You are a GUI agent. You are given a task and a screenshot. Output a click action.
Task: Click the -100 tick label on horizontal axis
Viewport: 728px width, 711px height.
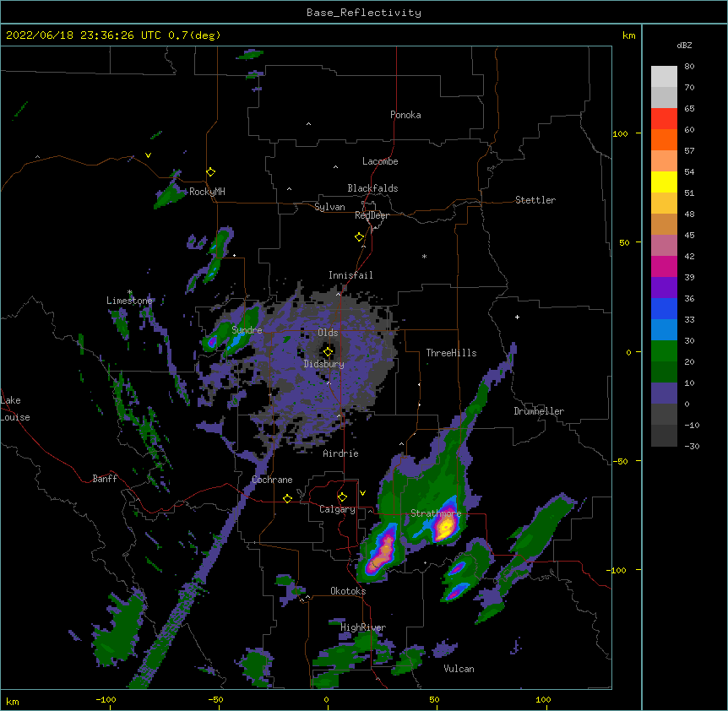click(106, 699)
